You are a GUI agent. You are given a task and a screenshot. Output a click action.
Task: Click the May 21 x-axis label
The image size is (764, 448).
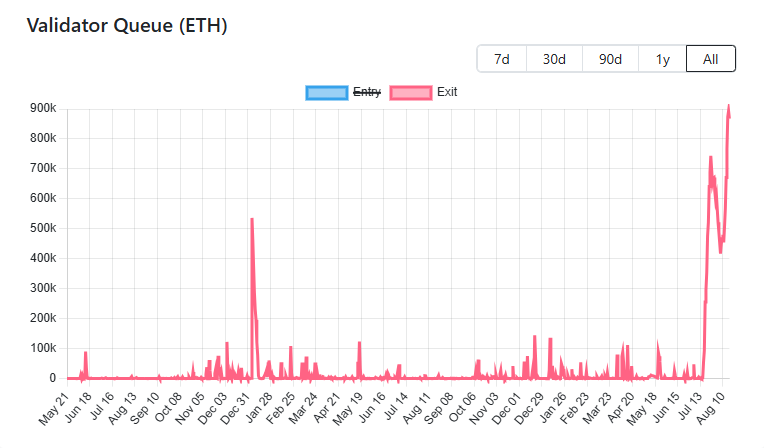(x=54, y=409)
